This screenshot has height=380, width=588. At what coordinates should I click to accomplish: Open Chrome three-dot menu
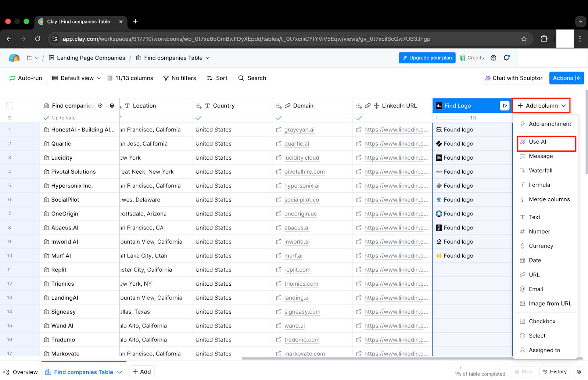[580, 39]
